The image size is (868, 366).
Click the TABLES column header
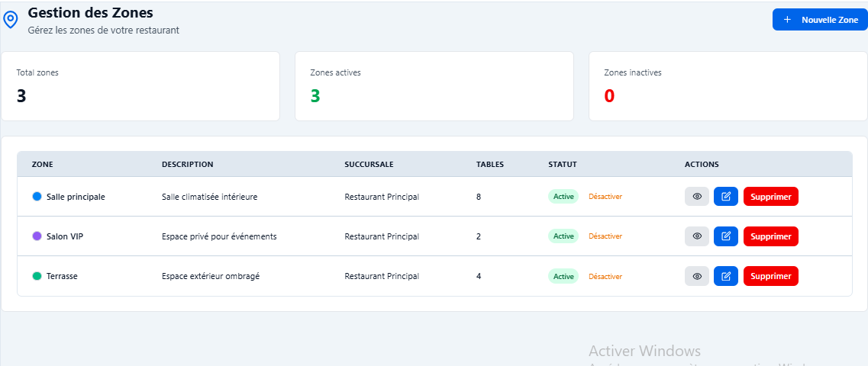[x=490, y=164]
